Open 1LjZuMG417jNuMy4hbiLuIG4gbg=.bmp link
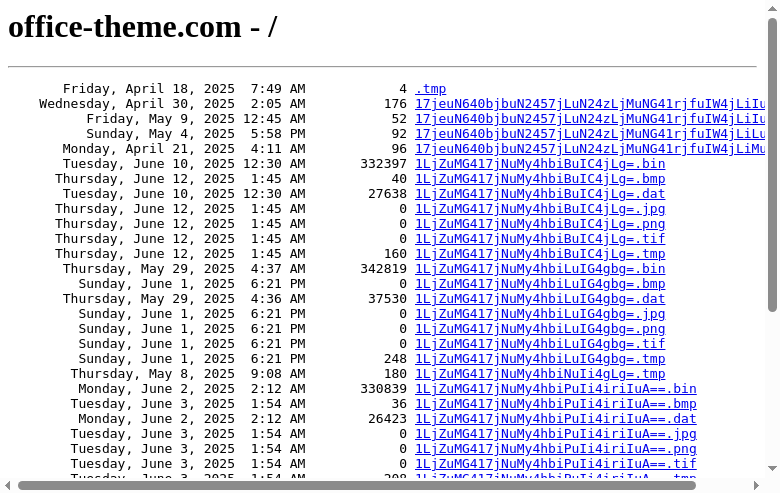The height and width of the screenshot is (493, 780). click(x=540, y=284)
